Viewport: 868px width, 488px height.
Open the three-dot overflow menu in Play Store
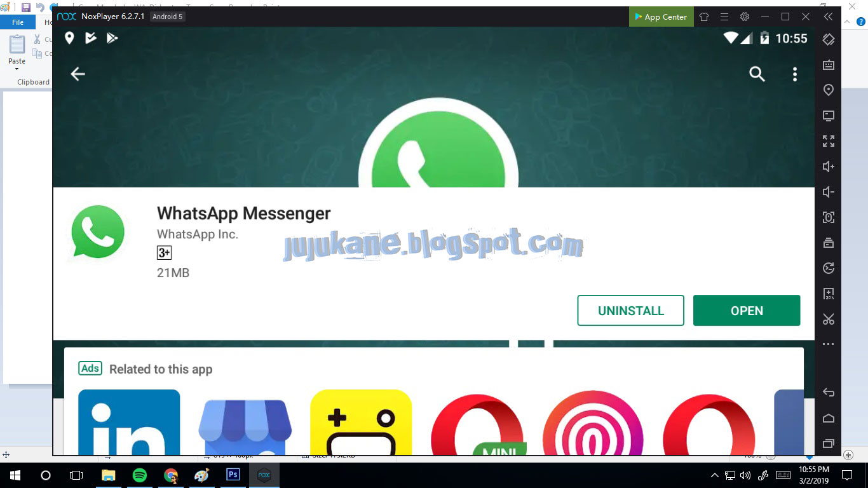click(x=794, y=74)
